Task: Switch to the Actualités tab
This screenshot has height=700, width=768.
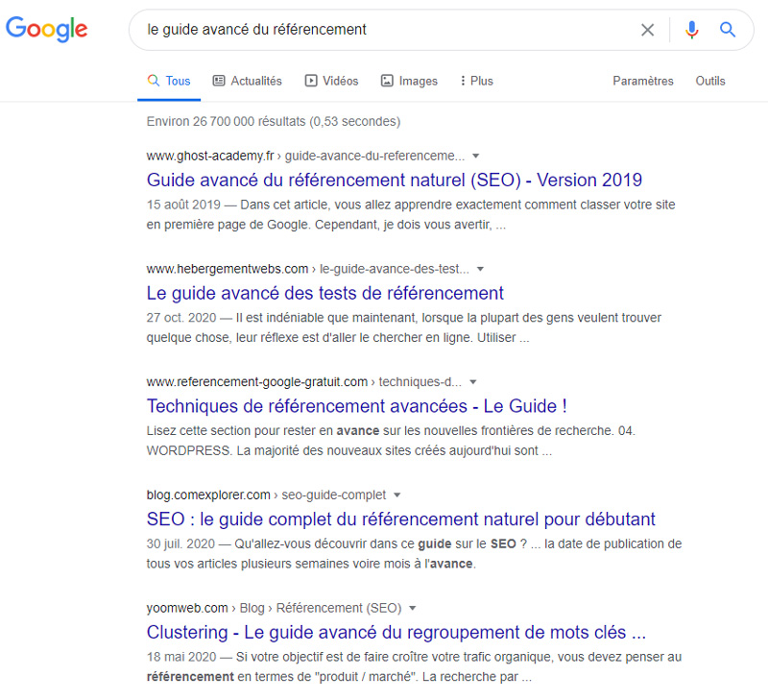Action: point(248,81)
